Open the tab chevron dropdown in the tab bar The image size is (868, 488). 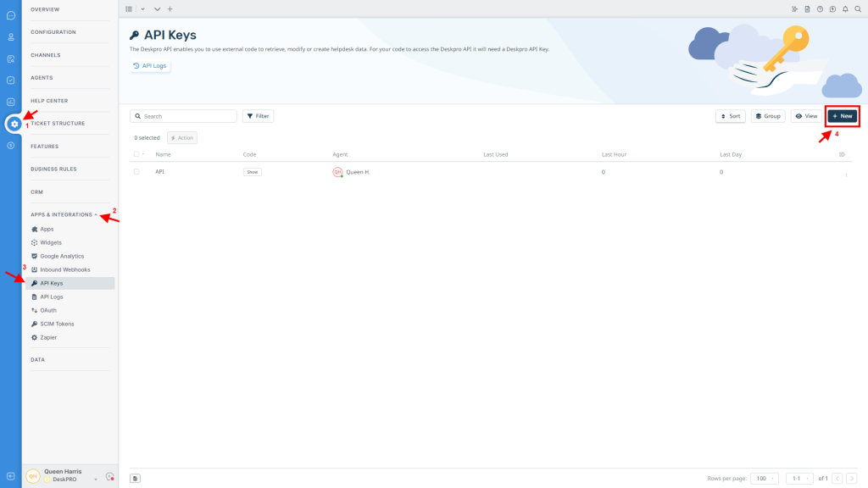tap(142, 8)
